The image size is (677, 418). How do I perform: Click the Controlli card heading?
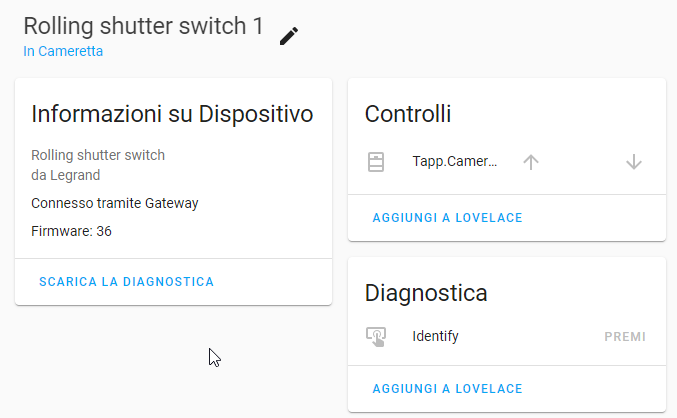[x=408, y=114]
